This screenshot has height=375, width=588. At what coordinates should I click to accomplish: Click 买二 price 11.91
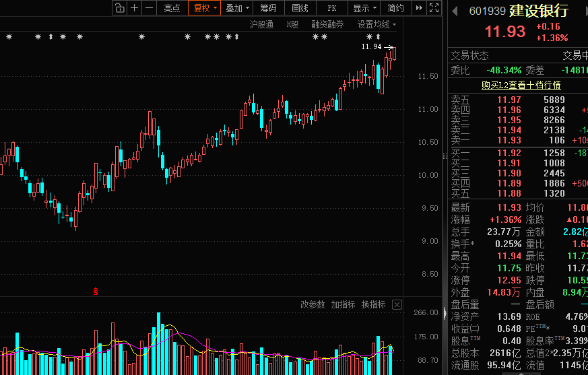pos(509,163)
